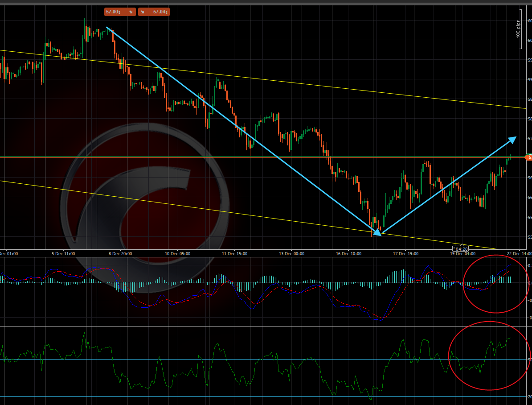
Task: Click the 13 Dec 00:00 time label
Action: click(x=291, y=253)
